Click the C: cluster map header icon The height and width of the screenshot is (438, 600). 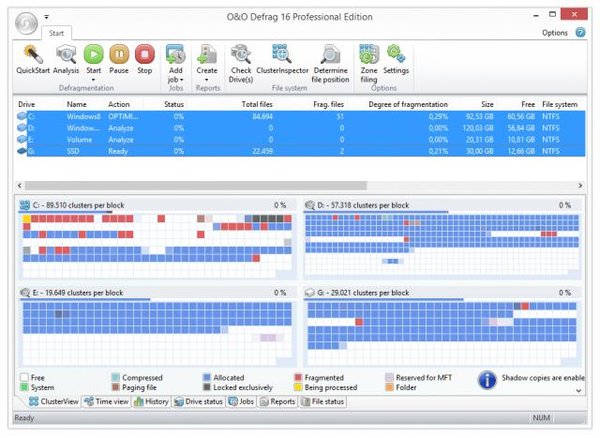[x=24, y=205]
